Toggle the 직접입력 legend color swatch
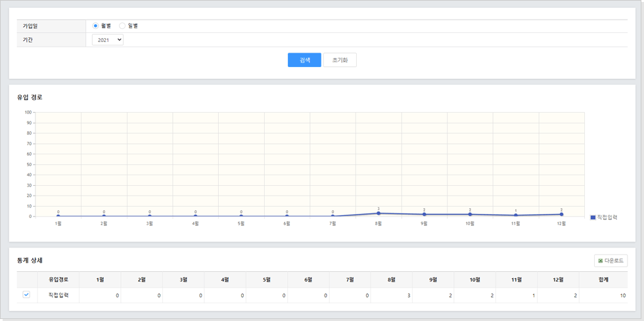 [593, 217]
